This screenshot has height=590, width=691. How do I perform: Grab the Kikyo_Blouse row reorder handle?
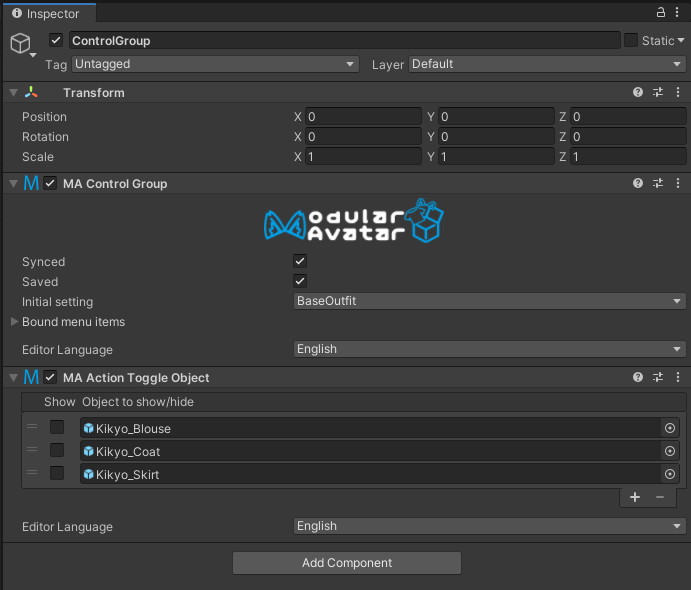(32, 427)
